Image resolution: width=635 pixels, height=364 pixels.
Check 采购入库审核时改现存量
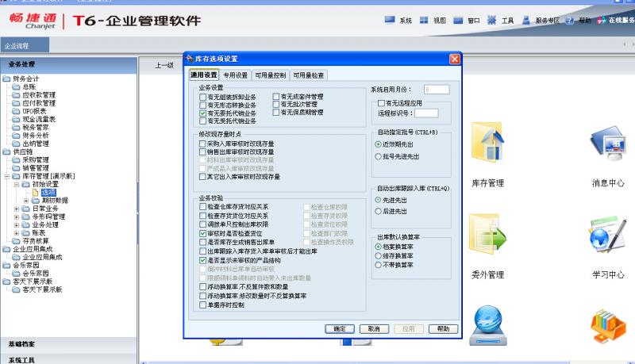tap(202, 144)
